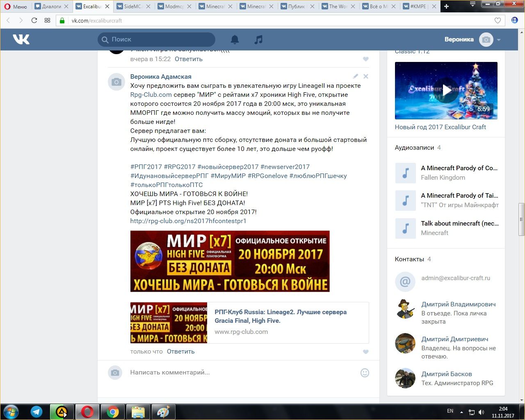Viewport: 525px width, 420px height.
Task: Open the emoji smiley picker
Action: [365, 373]
